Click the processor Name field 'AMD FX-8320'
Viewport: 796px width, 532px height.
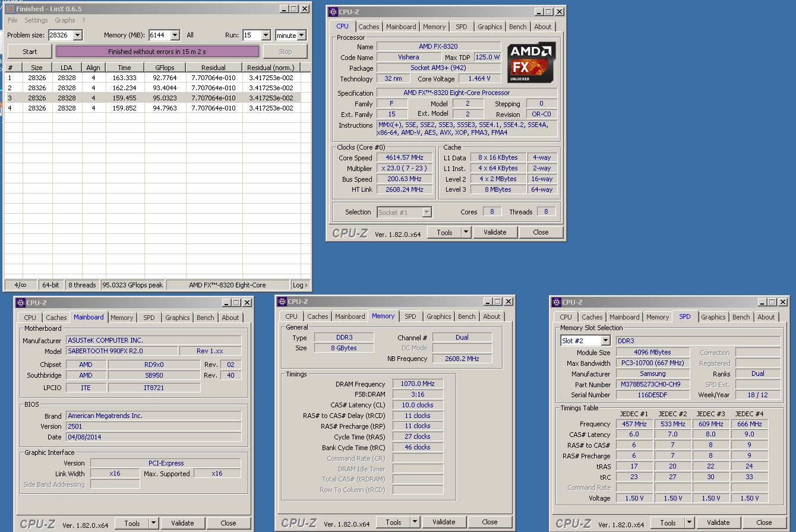[438, 47]
